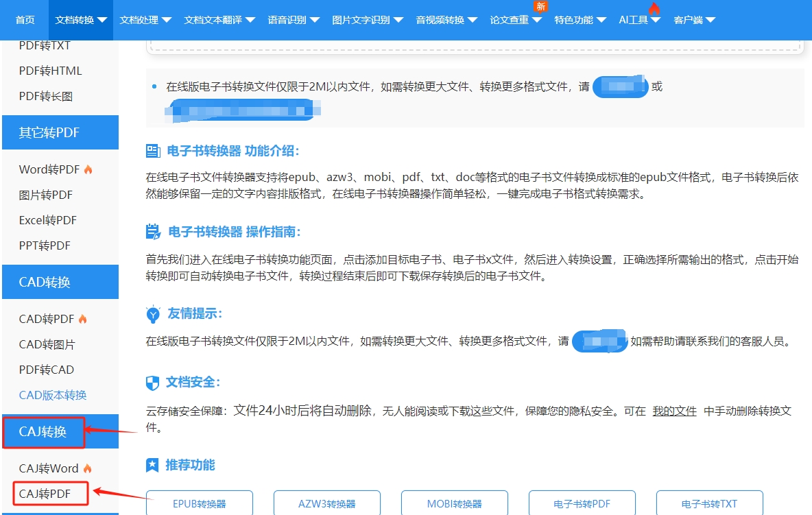Select PDF转HTML in sidebar
Viewport: 812px width, 515px height.
pos(50,71)
